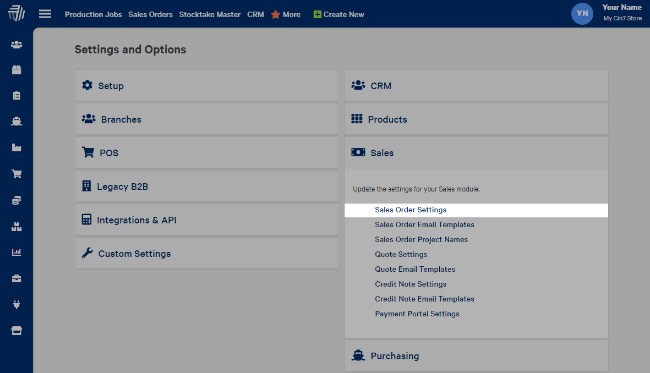Viewport: 650px width, 373px height.
Task: Click the More starred menu
Action: (286, 15)
